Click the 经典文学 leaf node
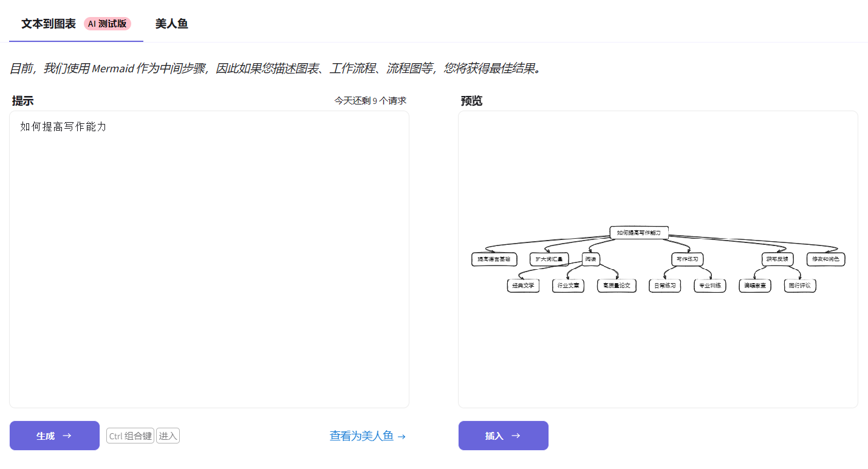Image resolution: width=868 pixels, height=469 pixels. [523, 286]
